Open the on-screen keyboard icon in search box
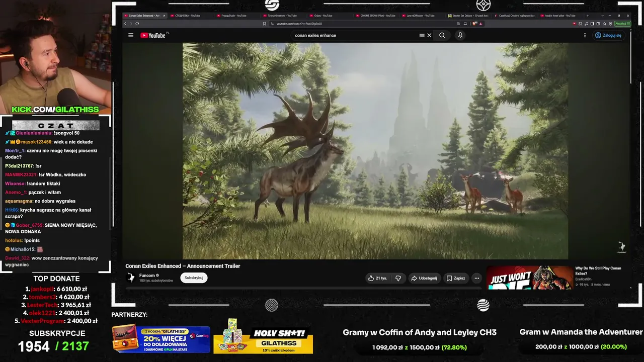This screenshot has width=644, height=362. (x=422, y=35)
